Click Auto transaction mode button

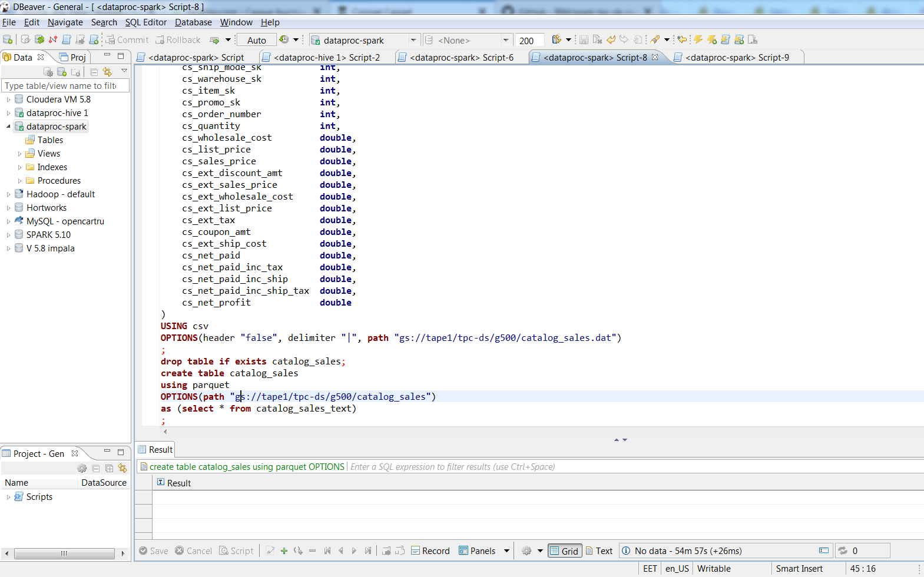(256, 40)
